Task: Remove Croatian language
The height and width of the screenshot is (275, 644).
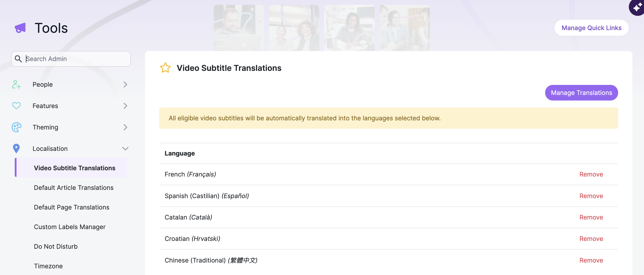Action: tap(591, 239)
